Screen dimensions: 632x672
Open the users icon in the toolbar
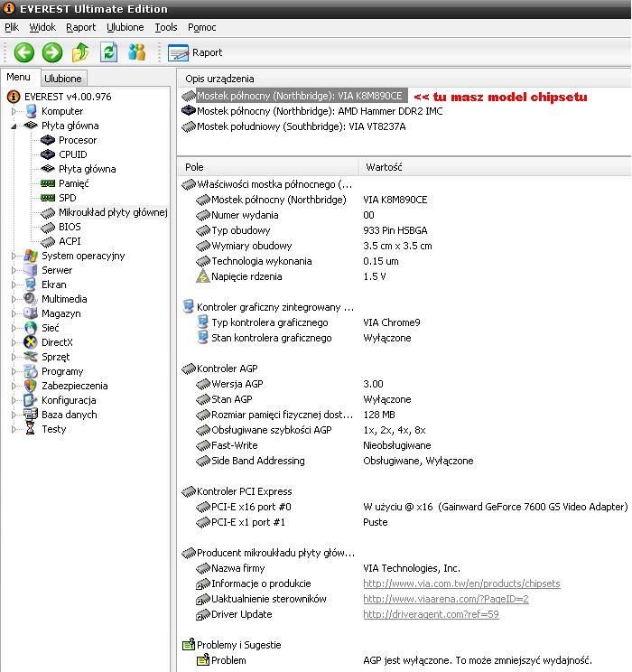point(136,52)
